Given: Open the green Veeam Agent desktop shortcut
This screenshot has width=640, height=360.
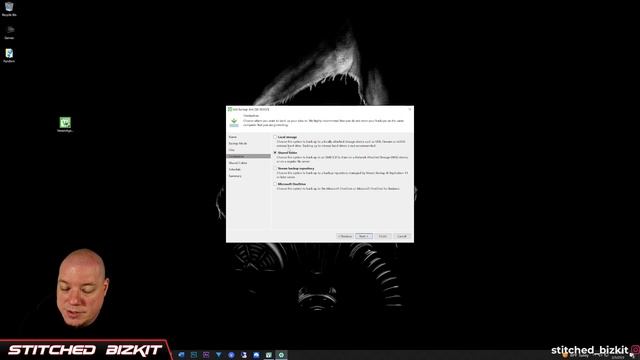Looking at the screenshot, I should pyautogui.click(x=65, y=124).
